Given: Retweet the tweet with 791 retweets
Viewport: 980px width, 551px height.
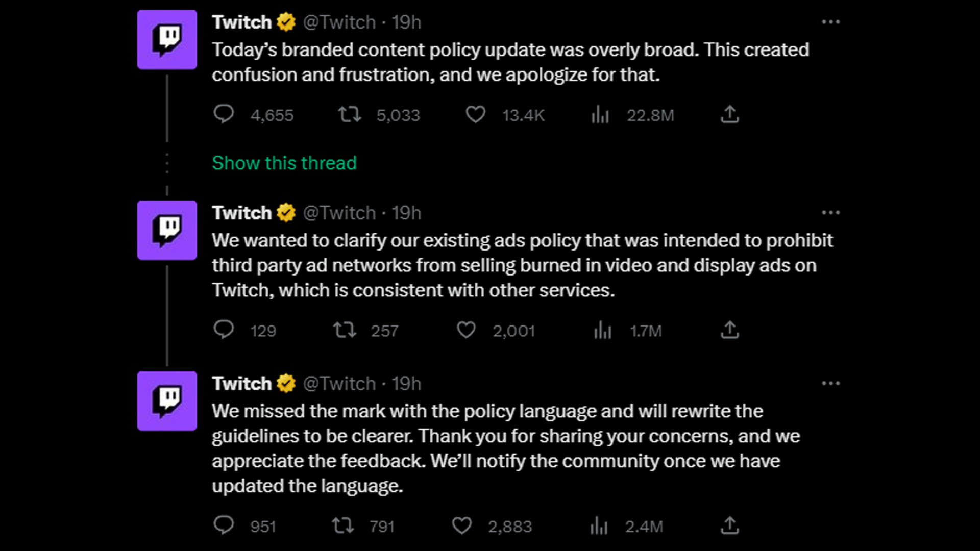Looking at the screenshot, I should point(342,525).
